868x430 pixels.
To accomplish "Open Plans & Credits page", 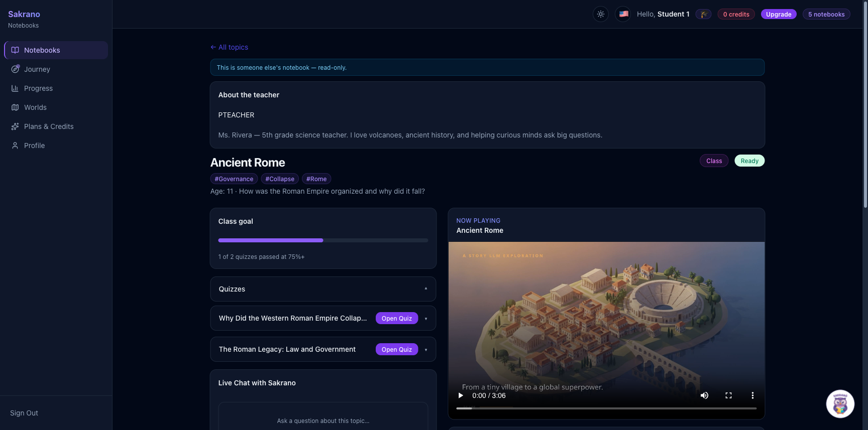I will pos(56,126).
